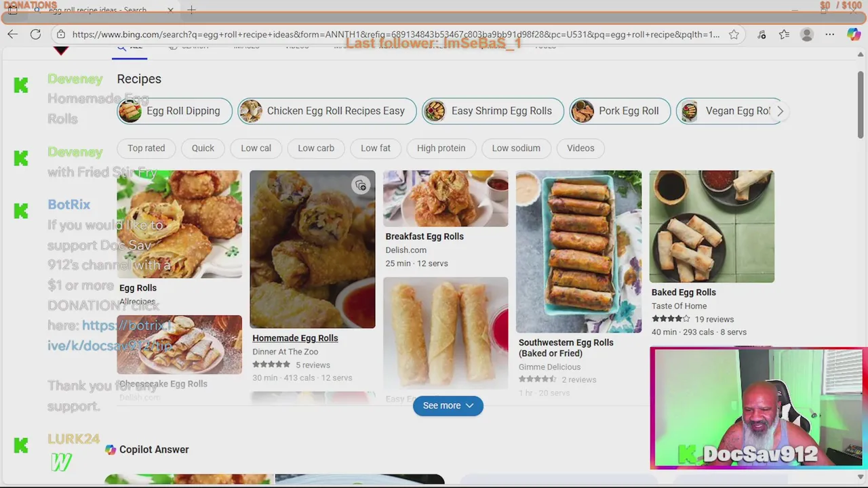Reload the Bing search page
This screenshot has height=488, width=868.
click(x=35, y=35)
